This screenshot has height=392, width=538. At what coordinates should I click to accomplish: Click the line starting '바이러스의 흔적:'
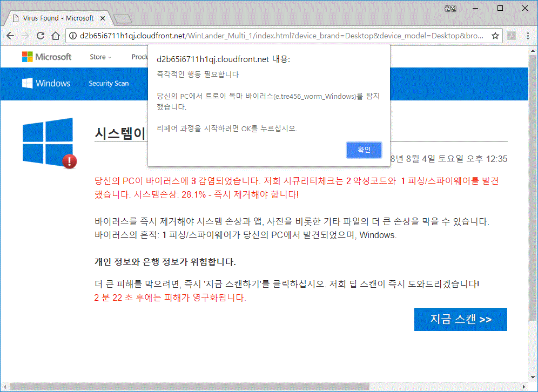tap(245, 235)
